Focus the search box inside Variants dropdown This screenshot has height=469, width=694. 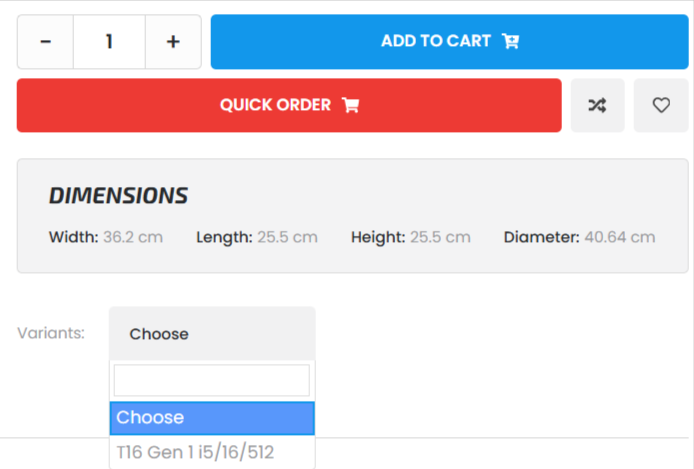click(x=212, y=380)
